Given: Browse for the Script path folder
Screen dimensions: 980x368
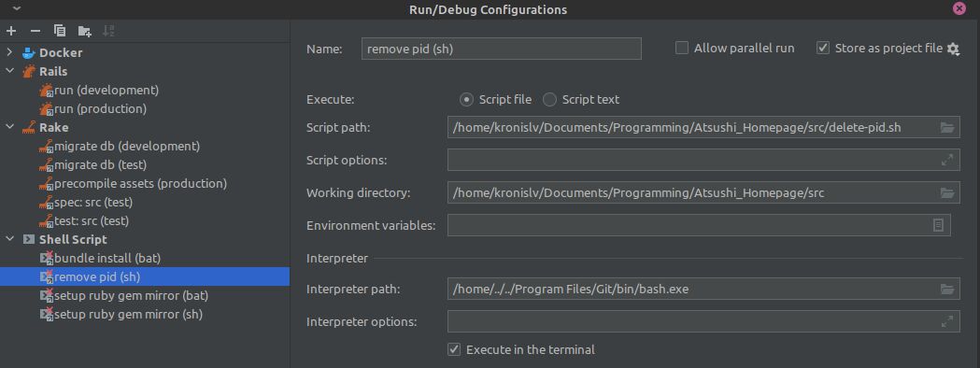Looking at the screenshot, I should [x=947, y=127].
